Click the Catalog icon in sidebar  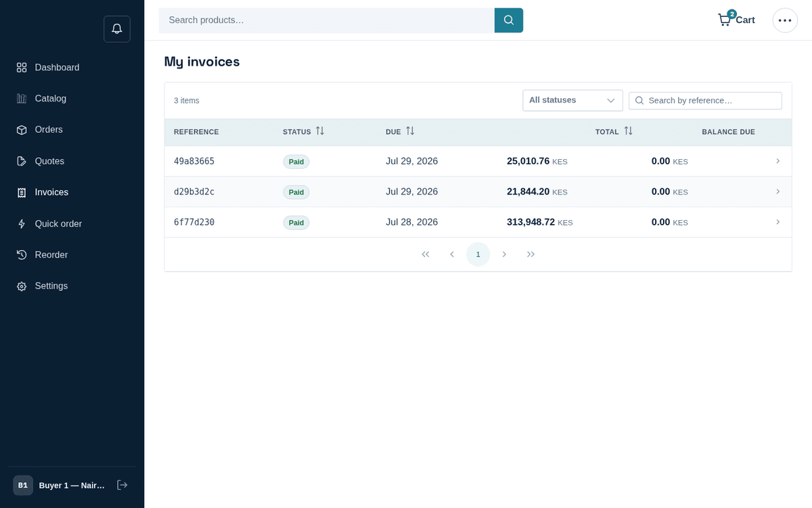pos(22,99)
